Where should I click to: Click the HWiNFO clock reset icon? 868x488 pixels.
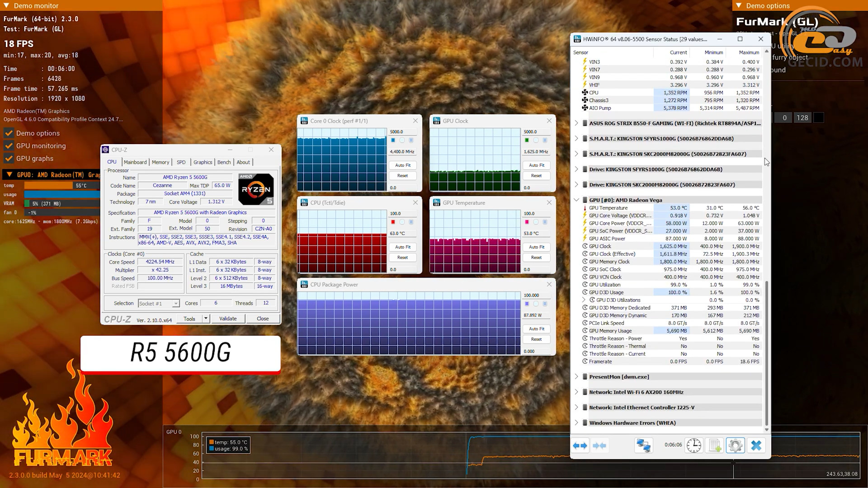[693, 446]
